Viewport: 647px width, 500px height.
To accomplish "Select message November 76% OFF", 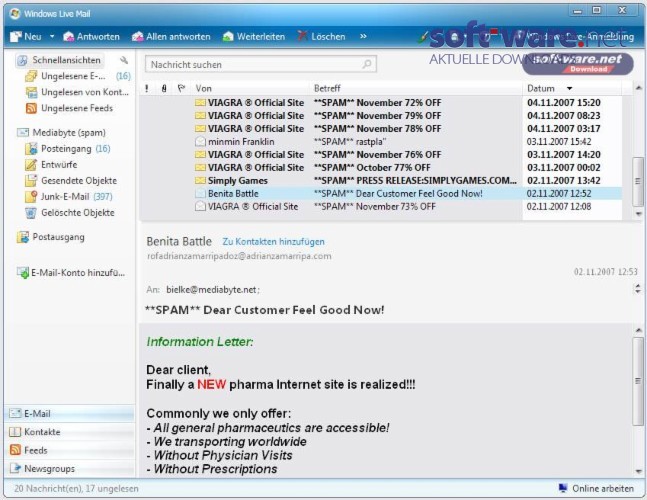I will [381, 155].
